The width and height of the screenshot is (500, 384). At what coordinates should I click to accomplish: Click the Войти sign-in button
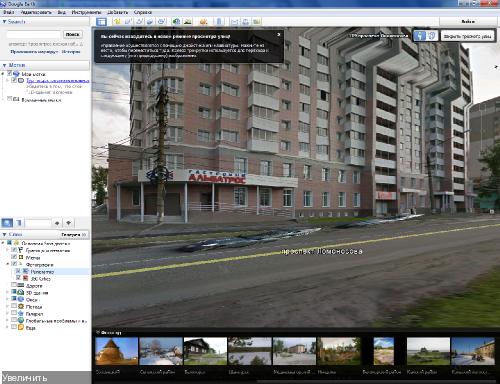coord(468,22)
